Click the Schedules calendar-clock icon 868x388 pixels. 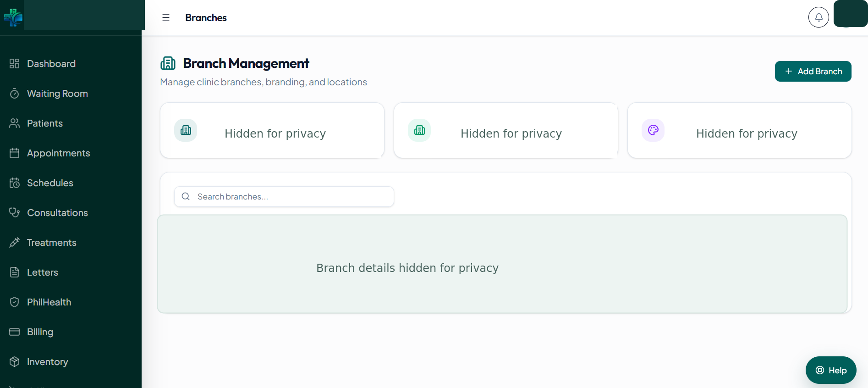point(15,183)
